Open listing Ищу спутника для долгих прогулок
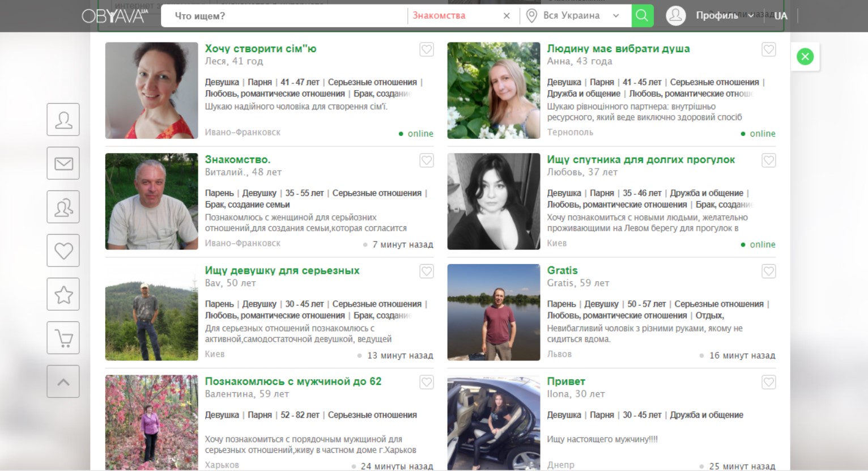Image resolution: width=868 pixels, height=471 pixels. 640,160
